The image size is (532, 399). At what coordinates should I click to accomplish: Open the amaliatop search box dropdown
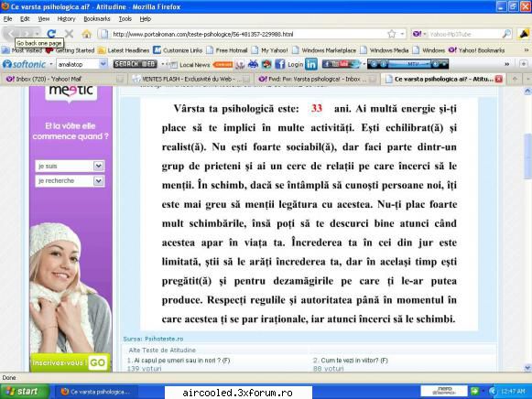(103, 64)
